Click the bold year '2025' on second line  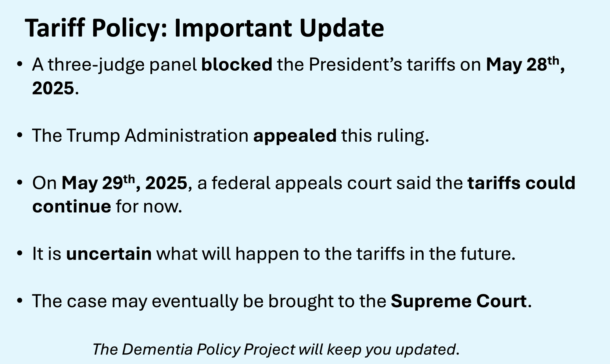(x=53, y=88)
